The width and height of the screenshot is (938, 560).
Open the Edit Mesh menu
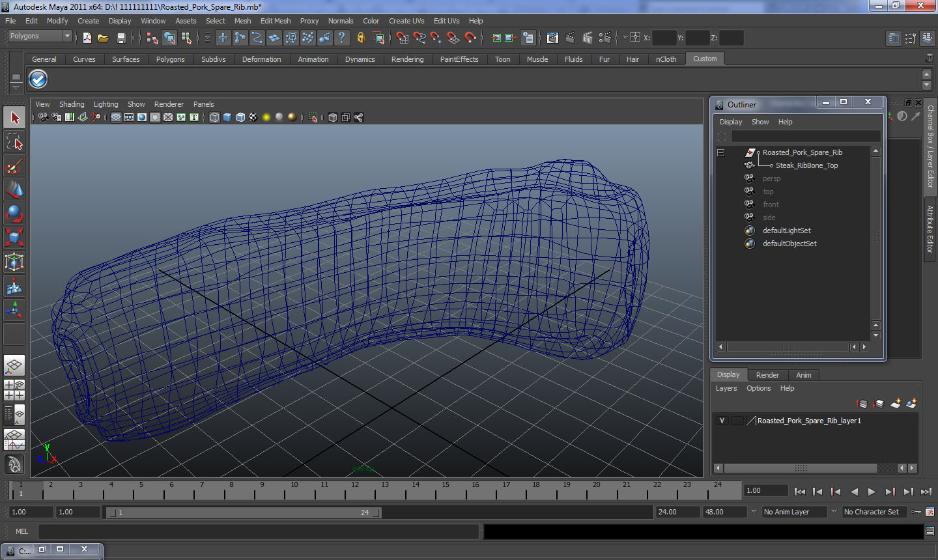tap(276, 21)
